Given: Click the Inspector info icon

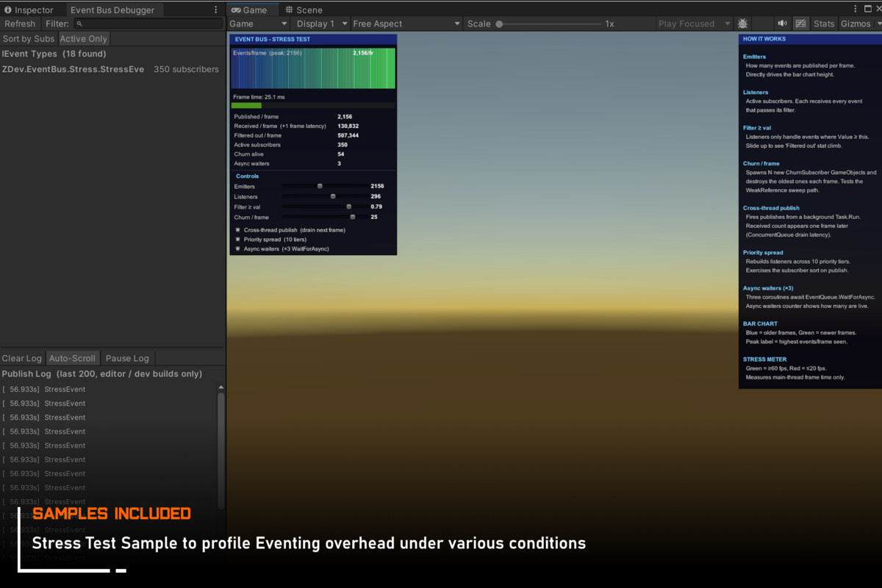Looking at the screenshot, I should coord(8,10).
